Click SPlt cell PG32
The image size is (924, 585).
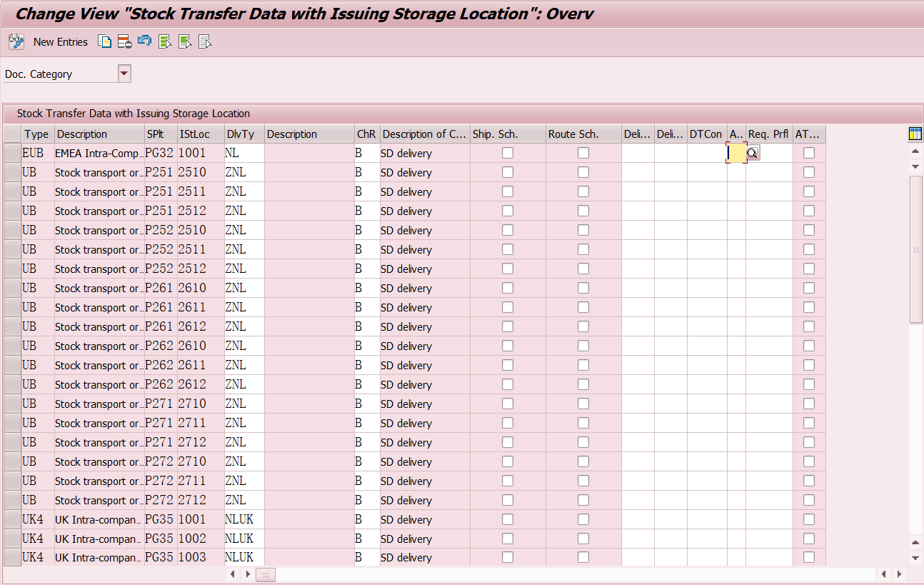(161, 153)
